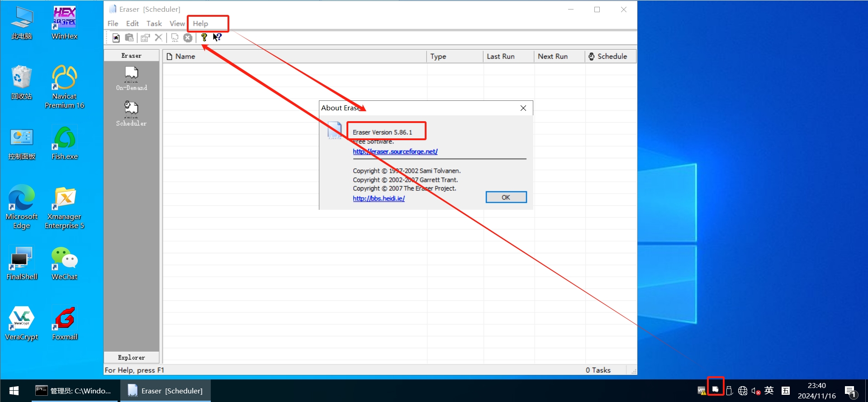Open the network globe tray icon
This screenshot has width=868, height=402.
[743, 391]
